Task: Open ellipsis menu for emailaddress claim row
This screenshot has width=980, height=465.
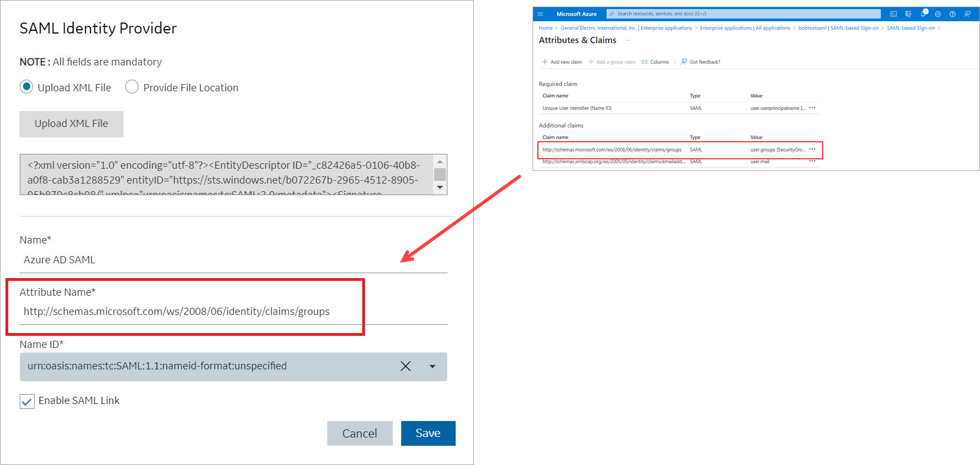Action: (812, 161)
